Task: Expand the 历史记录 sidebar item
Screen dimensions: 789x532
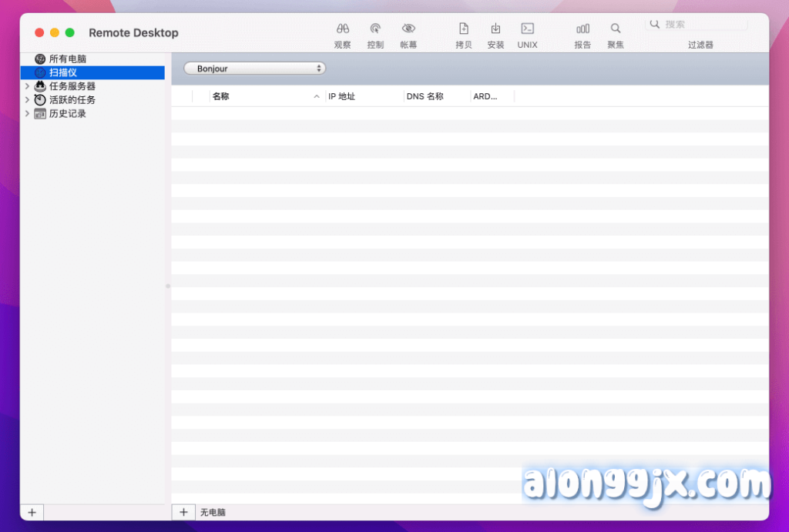Action: click(28, 114)
